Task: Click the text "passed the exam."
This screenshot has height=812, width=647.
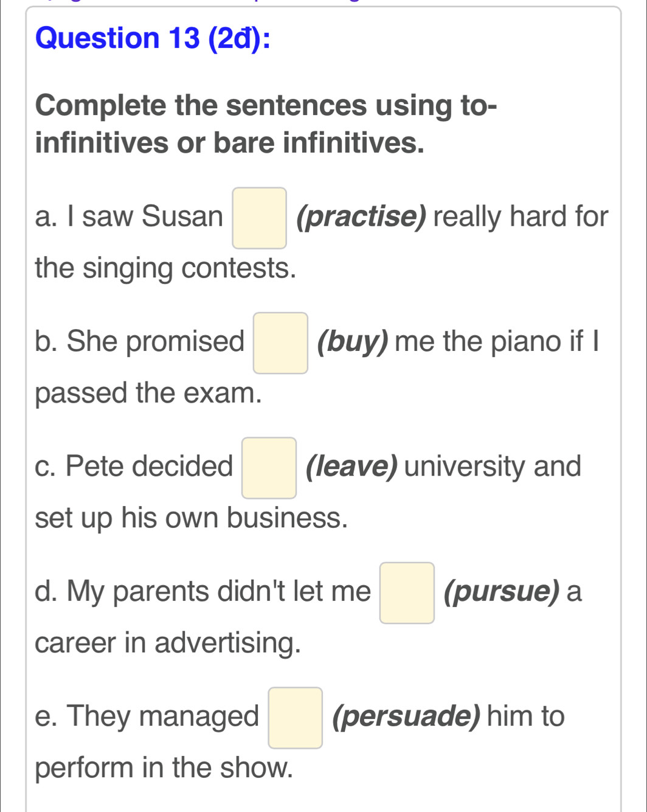Action: tap(148, 393)
